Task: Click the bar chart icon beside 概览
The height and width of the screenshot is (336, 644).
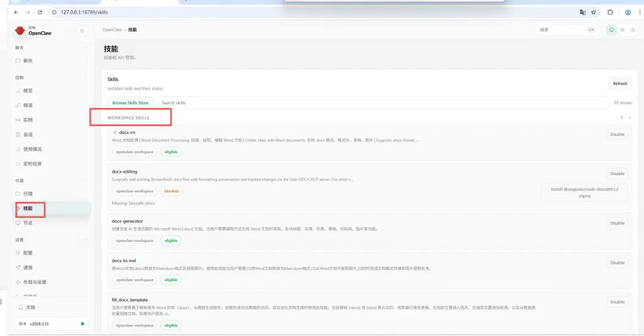Action: tap(18, 91)
